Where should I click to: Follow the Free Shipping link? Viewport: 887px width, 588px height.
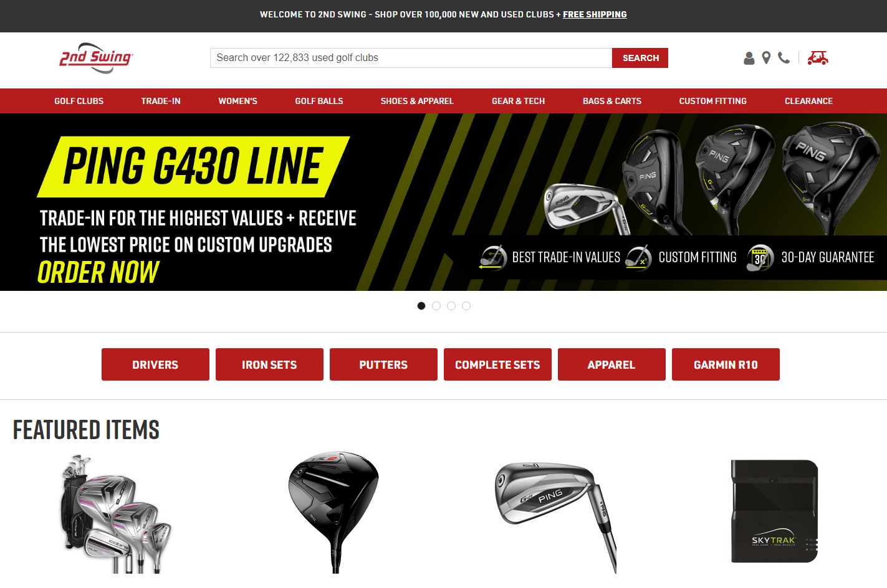pos(595,14)
